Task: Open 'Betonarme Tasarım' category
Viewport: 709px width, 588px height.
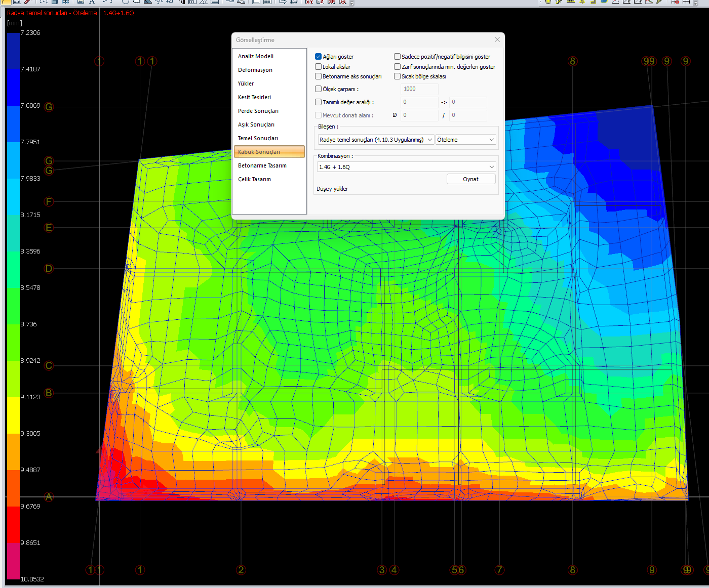Action: tap(262, 165)
